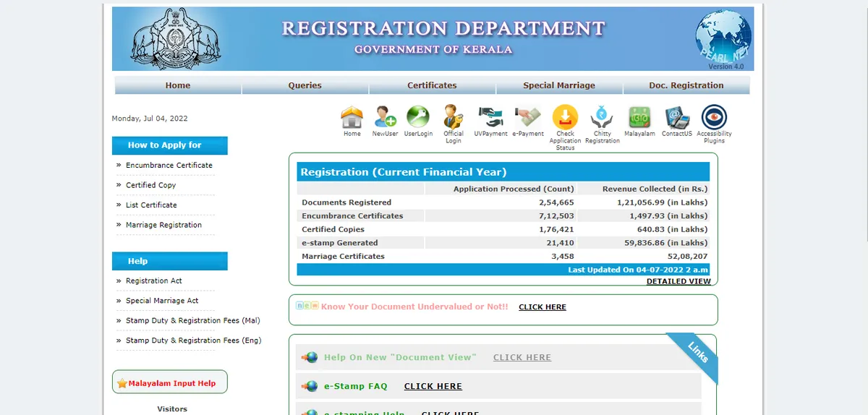
Task: Click the Check Application Status icon
Action: [565, 117]
